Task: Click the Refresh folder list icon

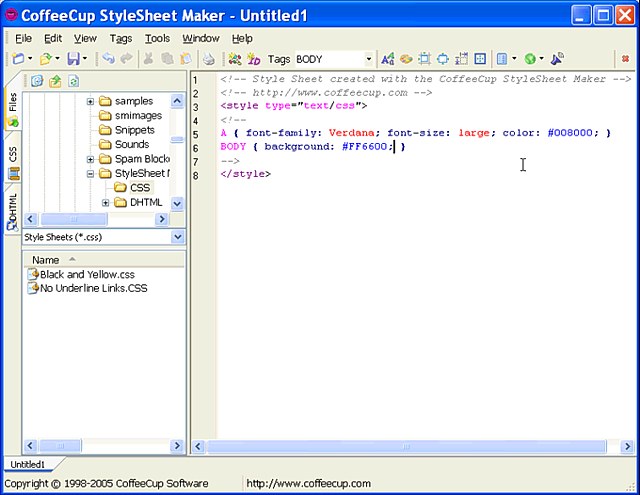Action: 73,81
